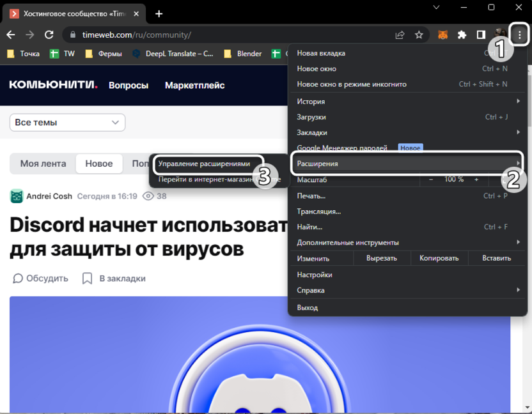Open Загрузки from the menu
The width and height of the screenshot is (532, 414).
coord(407,117)
